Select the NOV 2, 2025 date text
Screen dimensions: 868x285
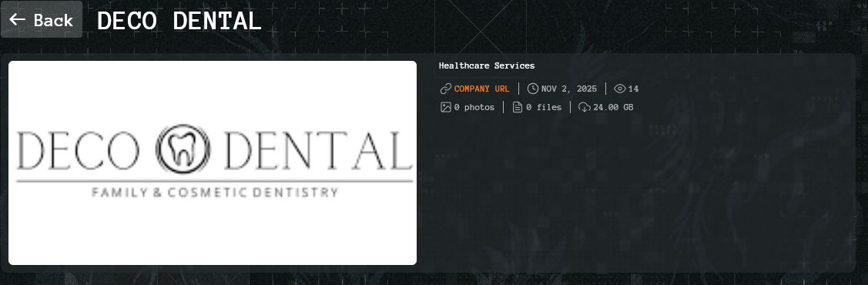pyautogui.click(x=569, y=89)
